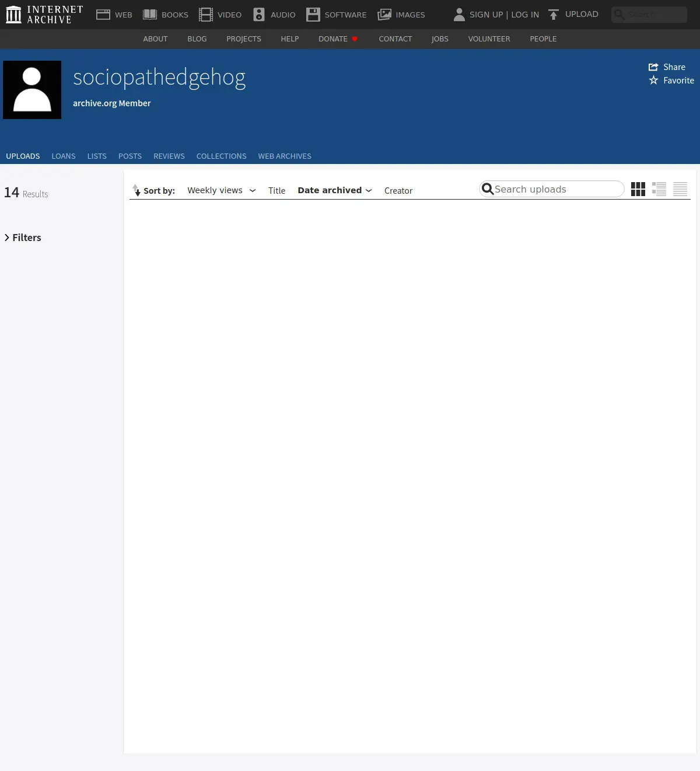Open the Software floppy disk icon

pos(313,15)
